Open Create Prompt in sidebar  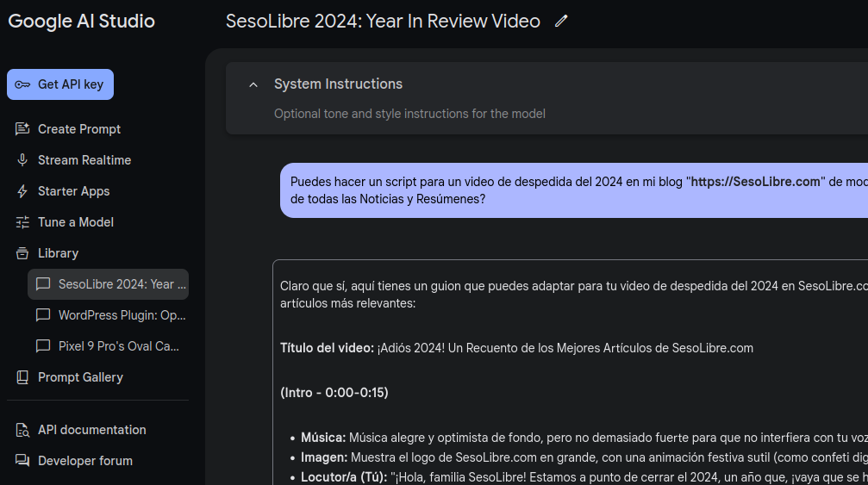point(79,129)
